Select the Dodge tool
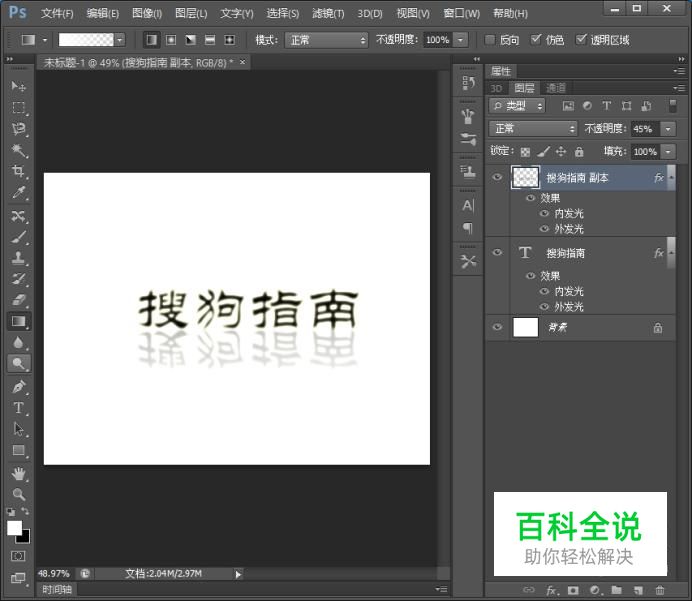 click(18, 364)
